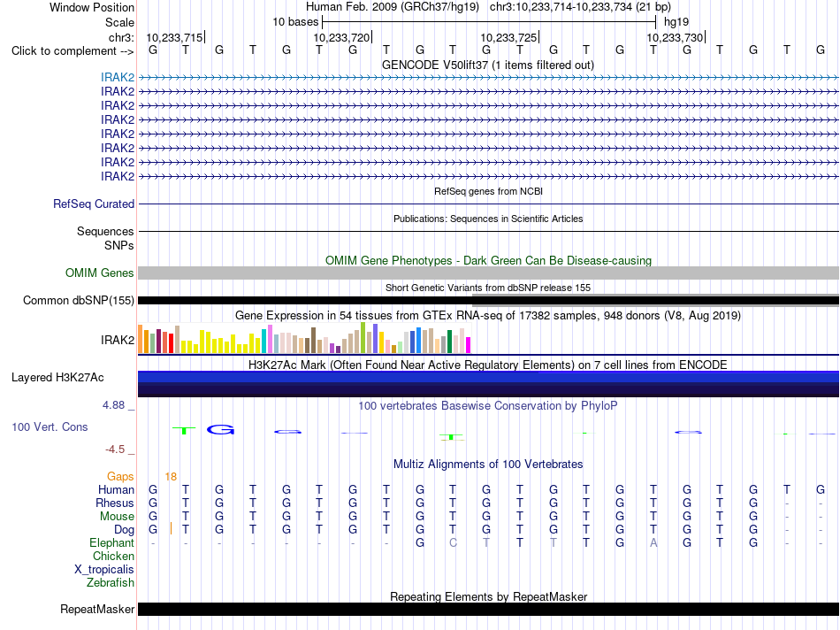
Task: Click the RepeatMasker side label
Action: [97, 609]
